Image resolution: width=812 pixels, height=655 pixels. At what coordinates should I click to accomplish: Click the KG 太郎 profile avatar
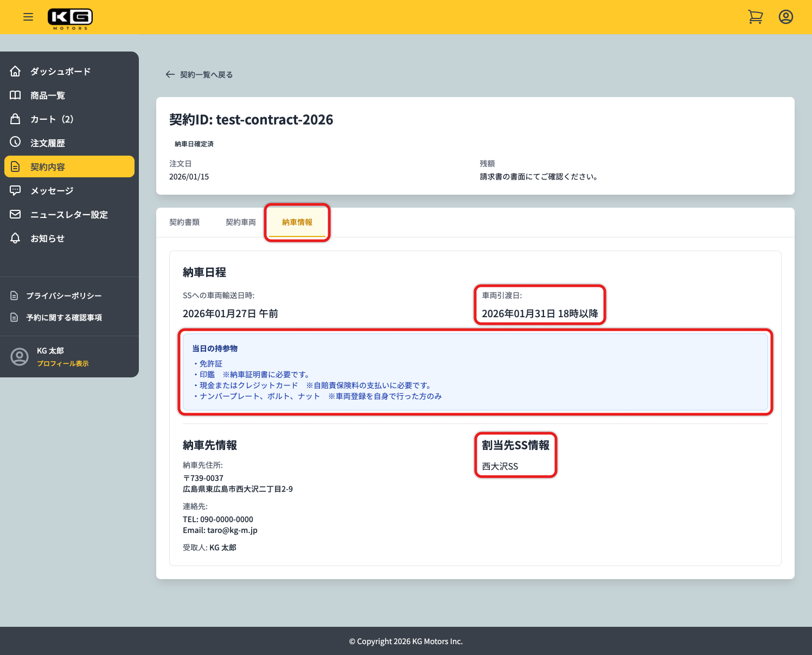pyautogui.click(x=20, y=357)
